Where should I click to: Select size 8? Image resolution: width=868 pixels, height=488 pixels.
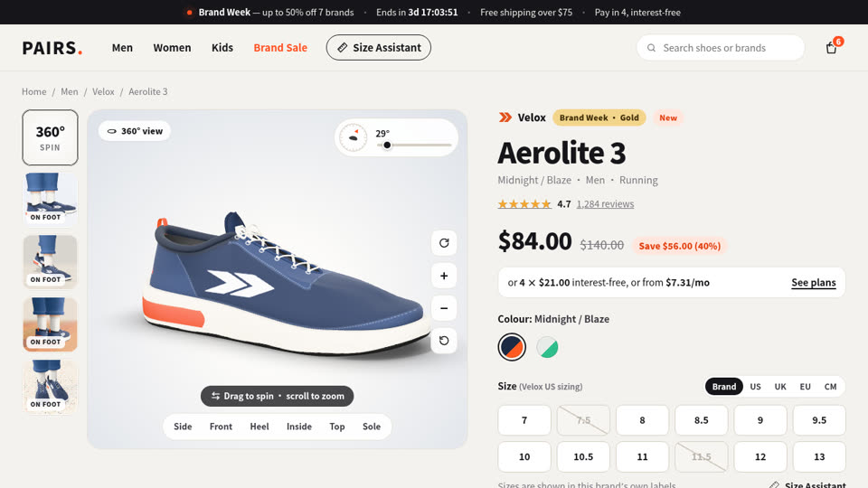coord(642,420)
